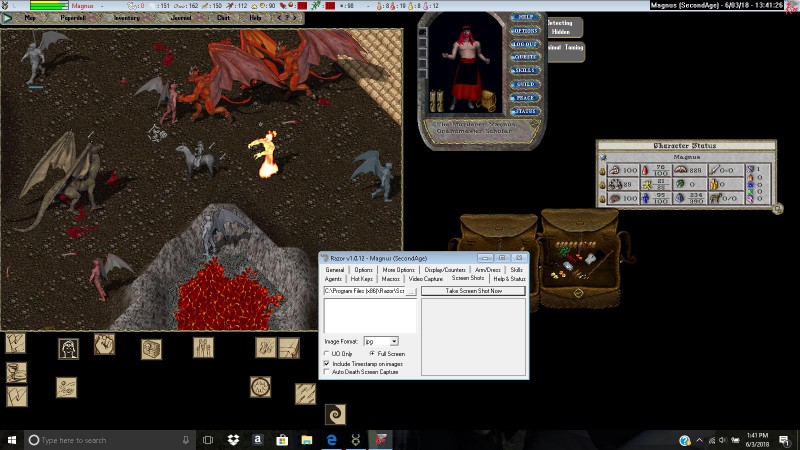Click the GUILD paperdoll button
The width and height of the screenshot is (800, 450).
pos(525,84)
